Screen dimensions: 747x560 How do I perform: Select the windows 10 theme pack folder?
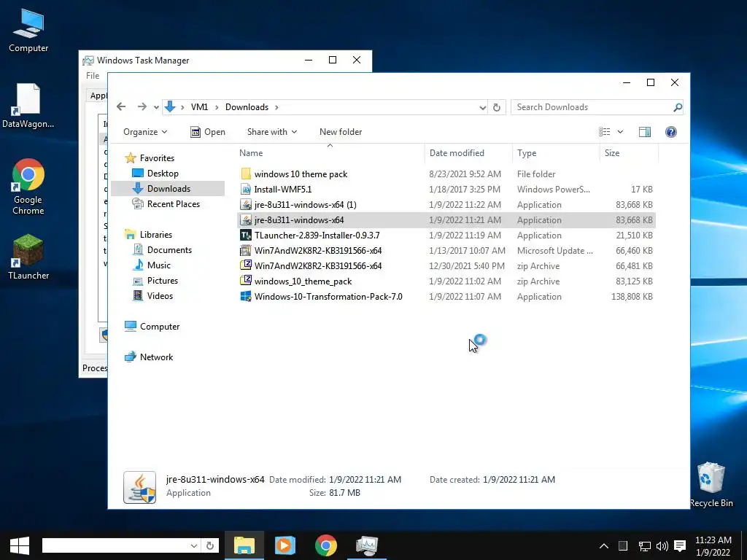446,174
